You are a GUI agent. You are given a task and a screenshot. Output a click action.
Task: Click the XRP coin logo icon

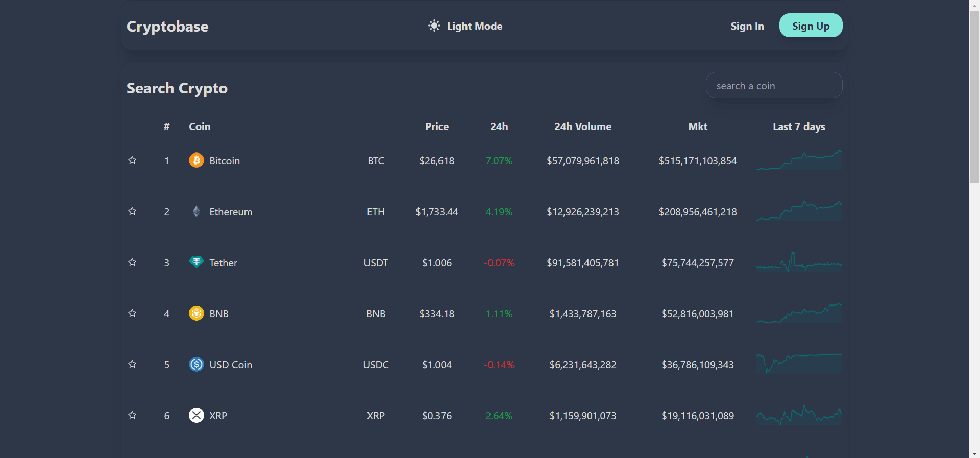(x=197, y=415)
